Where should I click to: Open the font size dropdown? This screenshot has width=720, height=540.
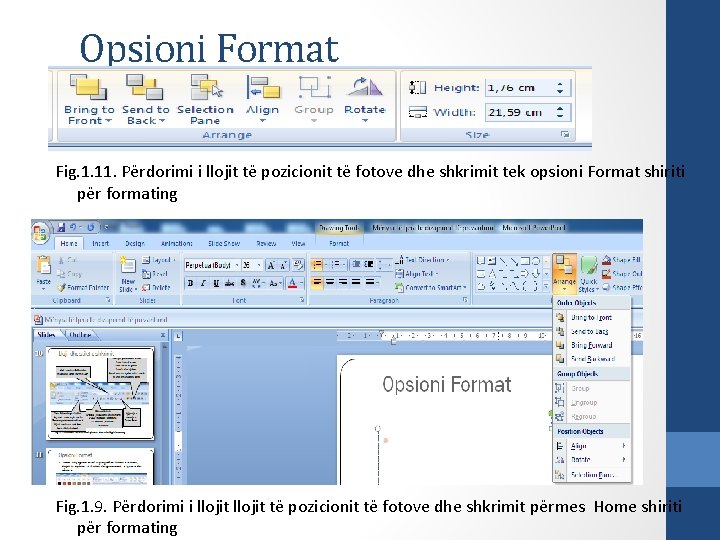point(259,265)
